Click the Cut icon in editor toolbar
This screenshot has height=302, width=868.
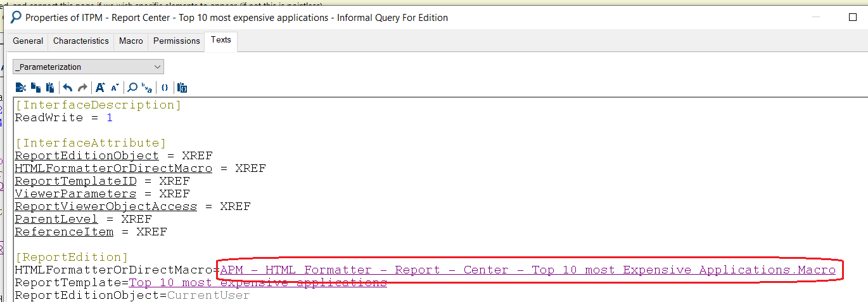[20, 88]
